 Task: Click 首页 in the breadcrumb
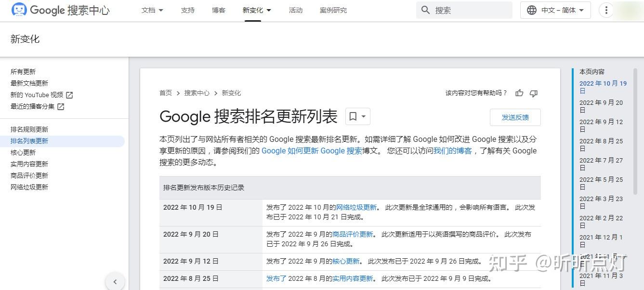click(166, 93)
